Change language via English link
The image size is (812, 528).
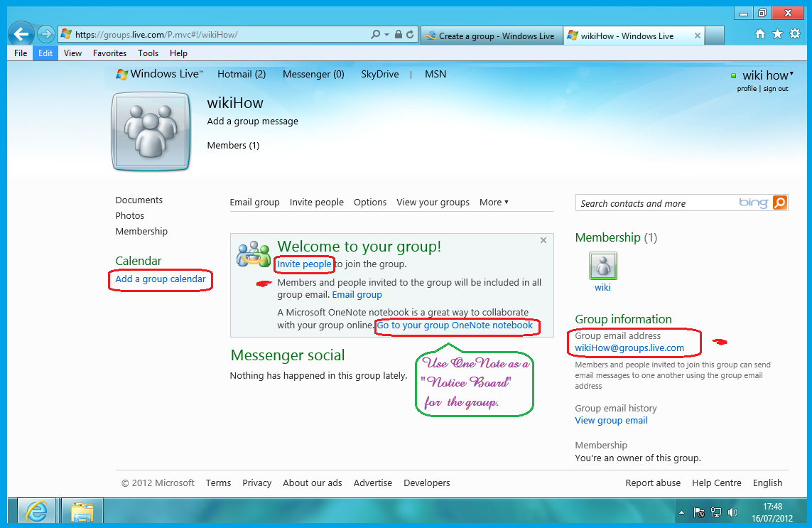(767, 483)
